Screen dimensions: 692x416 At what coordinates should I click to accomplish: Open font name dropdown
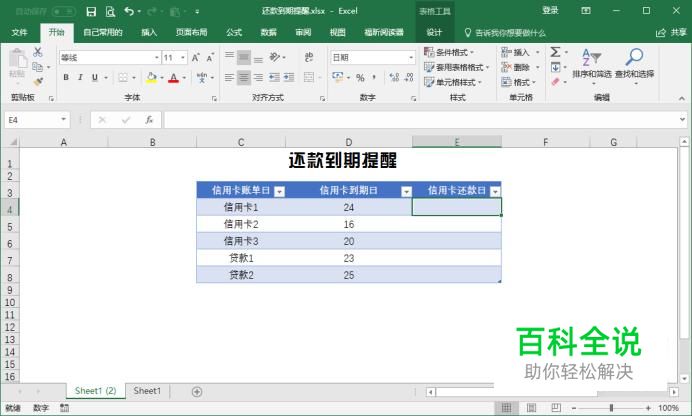157,57
